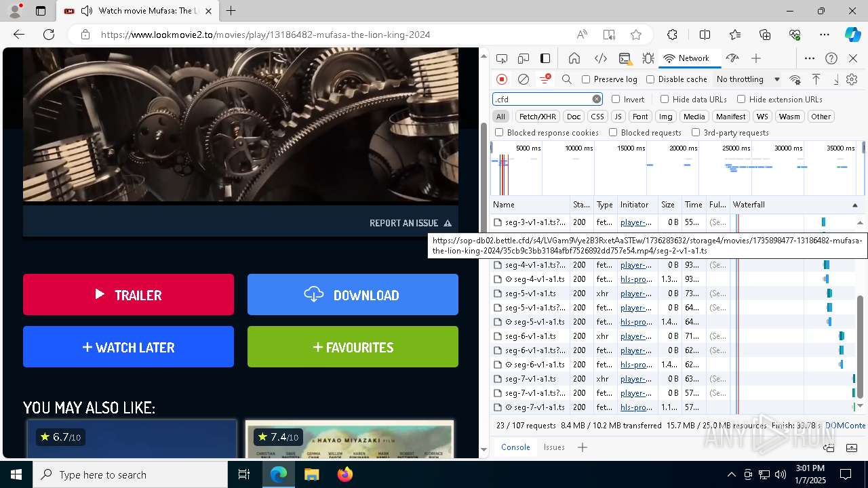Filter requests by Img type

pyautogui.click(x=666, y=117)
